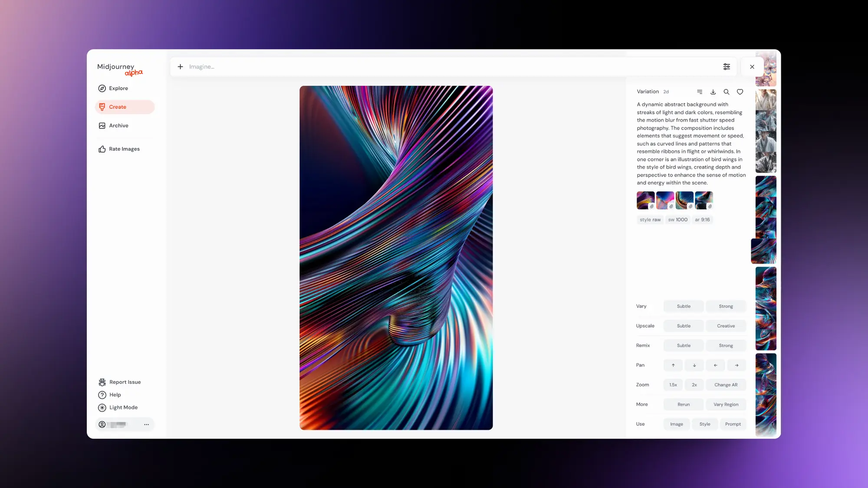This screenshot has height=488, width=868.
Task: Click the Variation job type label
Action: click(648, 92)
